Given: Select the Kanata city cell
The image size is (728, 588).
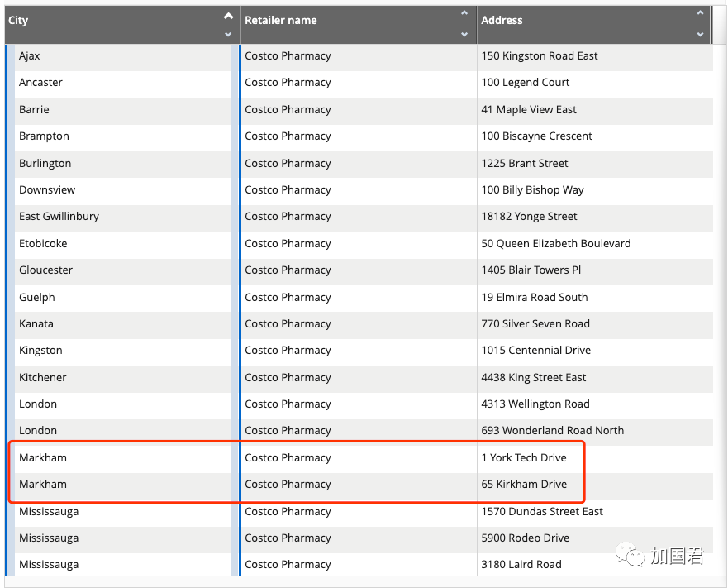Looking at the screenshot, I should [x=122, y=325].
